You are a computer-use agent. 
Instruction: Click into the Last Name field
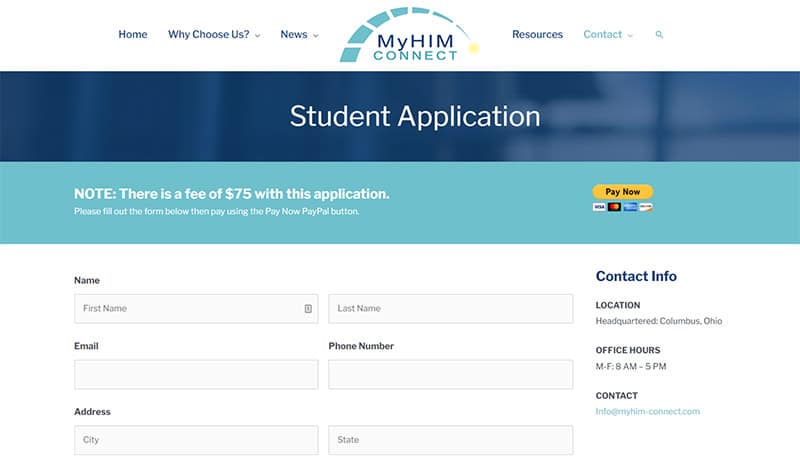coord(450,309)
